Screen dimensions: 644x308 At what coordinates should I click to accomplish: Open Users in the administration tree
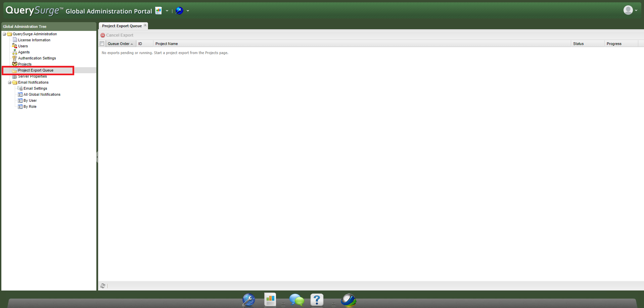[x=23, y=46]
